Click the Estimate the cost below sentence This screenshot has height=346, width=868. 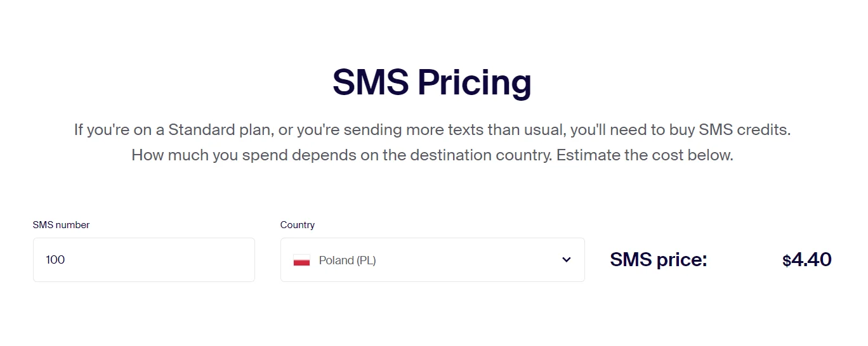pyautogui.click(x=645, y=155)
